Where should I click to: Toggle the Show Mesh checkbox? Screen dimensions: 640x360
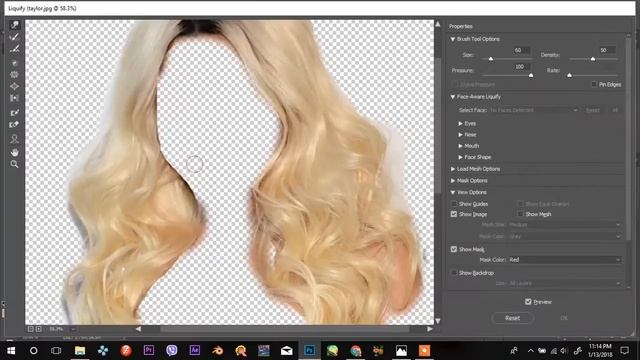click(520, 214)
